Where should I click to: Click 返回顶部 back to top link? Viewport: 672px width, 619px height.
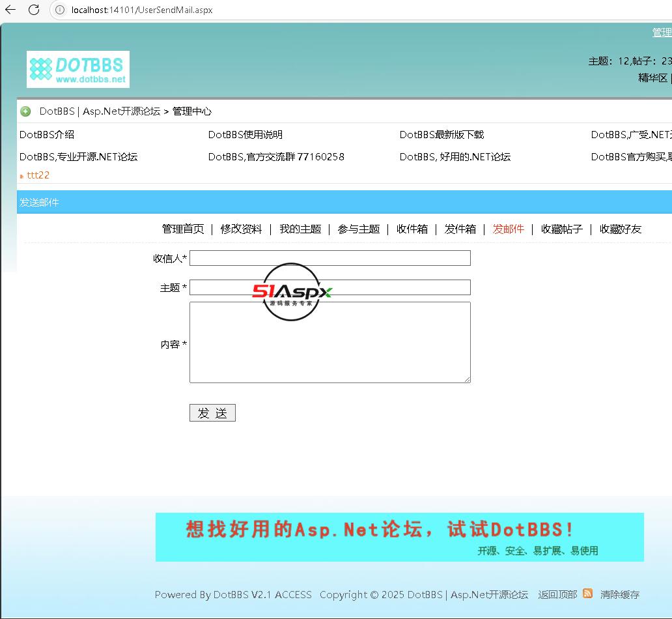coord(557,594)
